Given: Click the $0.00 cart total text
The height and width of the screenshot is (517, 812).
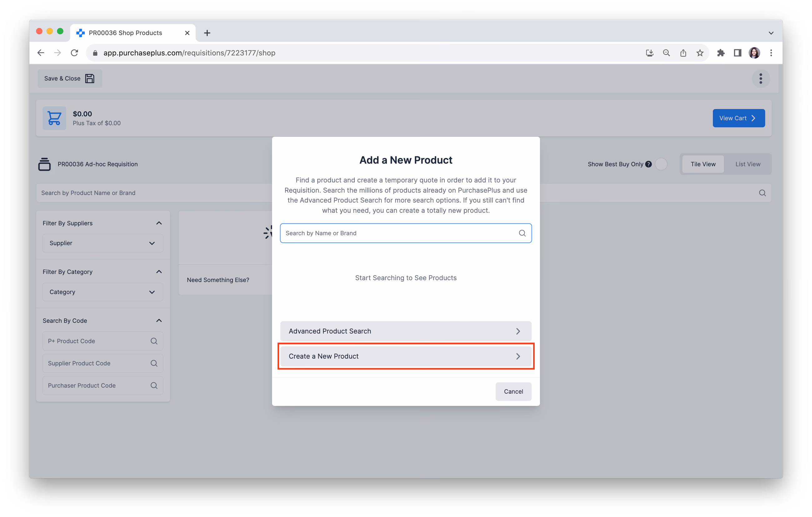Looking at the screenshot, I should [x=82, y=114].
